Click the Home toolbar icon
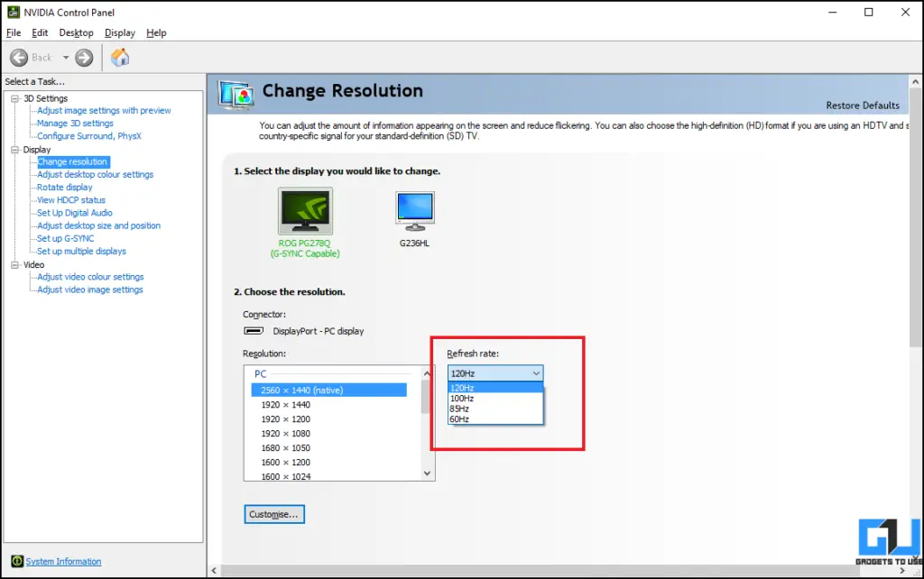 point(120,57)
